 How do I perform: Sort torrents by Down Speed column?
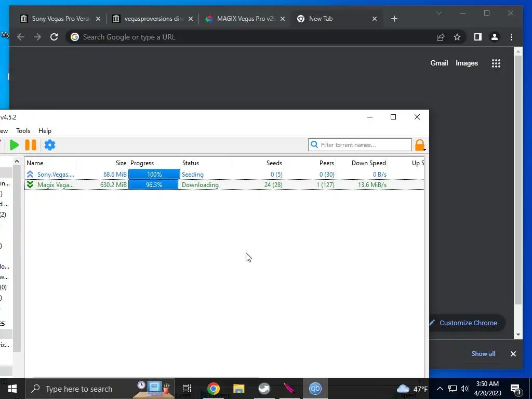tap(362, 163)
